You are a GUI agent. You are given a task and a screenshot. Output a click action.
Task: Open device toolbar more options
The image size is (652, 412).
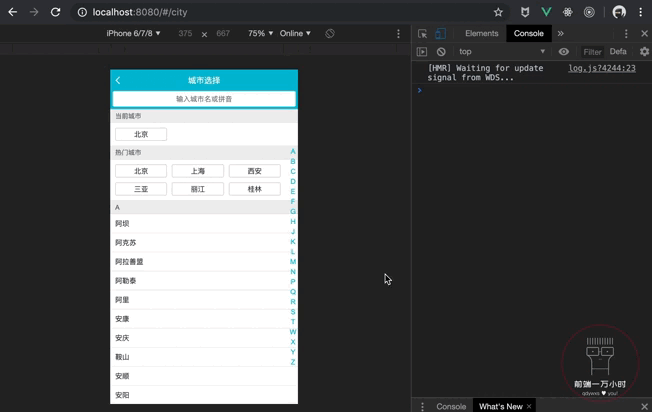point(398,33)
